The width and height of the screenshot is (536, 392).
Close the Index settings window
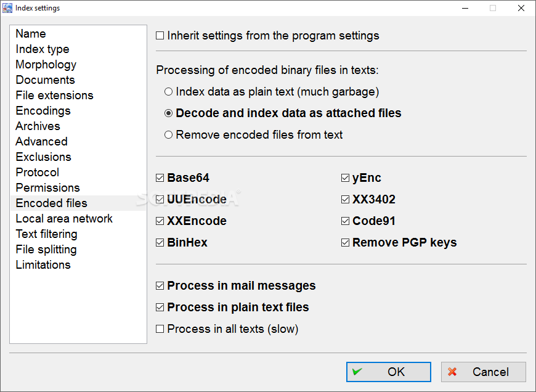tap(521, 8)
